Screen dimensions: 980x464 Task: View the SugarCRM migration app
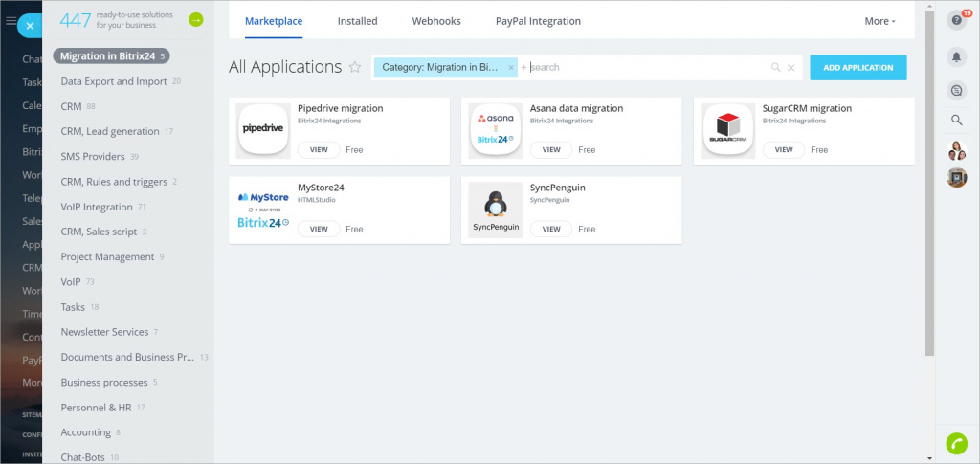tap(784, 150)
